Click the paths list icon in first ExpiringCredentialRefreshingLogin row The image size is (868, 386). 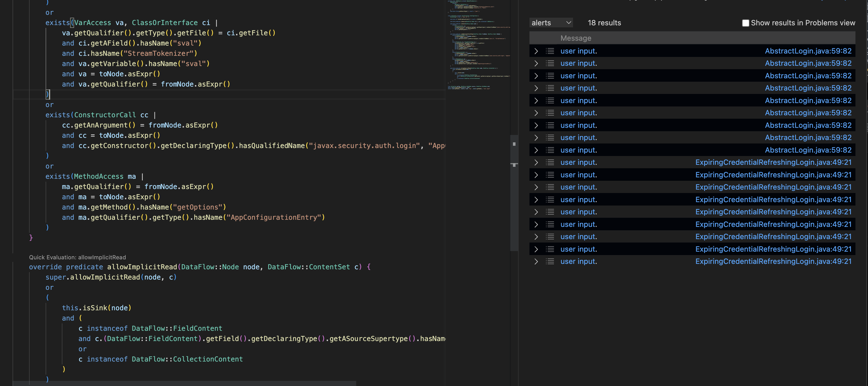pyautogui.click(x=550, y=163)
